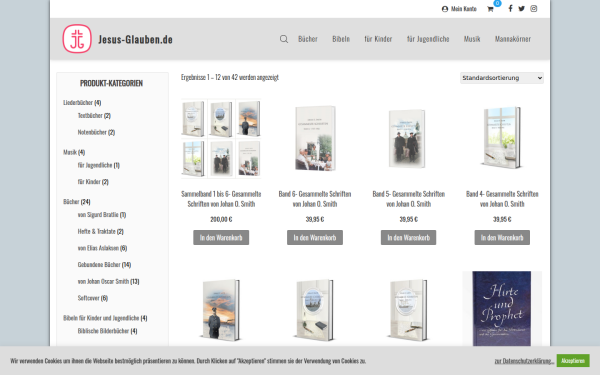Open Band 4 Gesammelte Schriften title link
The height and width of the screenshot is (375, 600).
pos(502,199)
